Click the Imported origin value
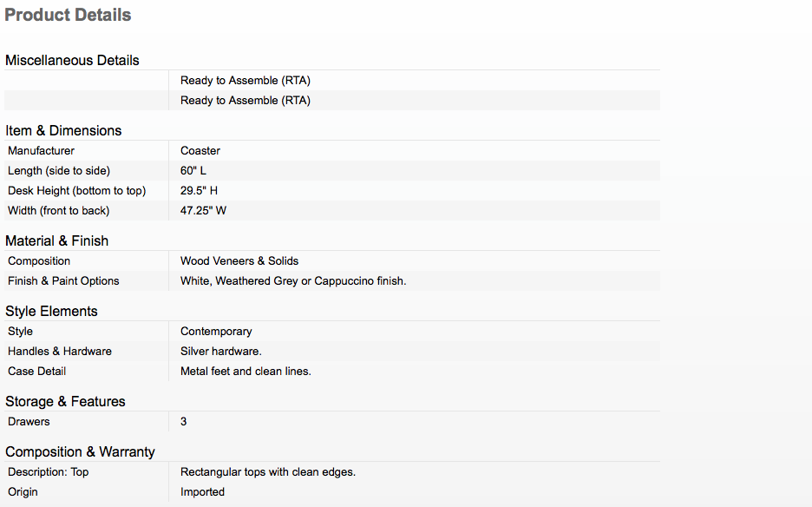Image resolution: width=812 pixels, height=507 pixels. coord(202,492)
